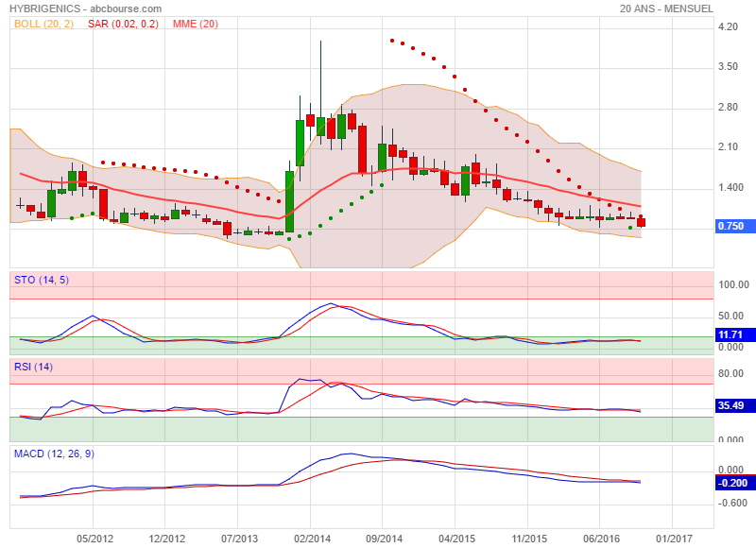Click the 12/2012 date axis label
Image resolution: width=756 pixels, height=548 pixels.
pos(167,539)
